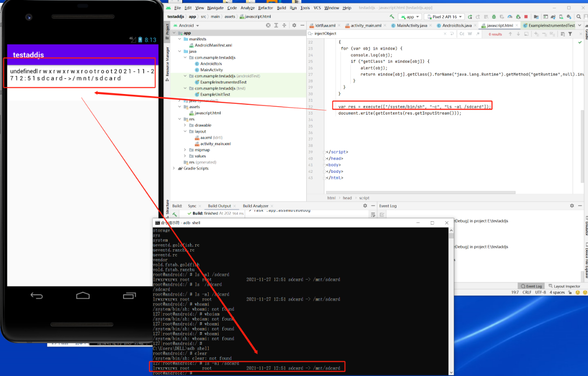The width and height of the screenshot is (588, 376).
Task: Click the Profile app gauge icon
Action: coord(510,17)
